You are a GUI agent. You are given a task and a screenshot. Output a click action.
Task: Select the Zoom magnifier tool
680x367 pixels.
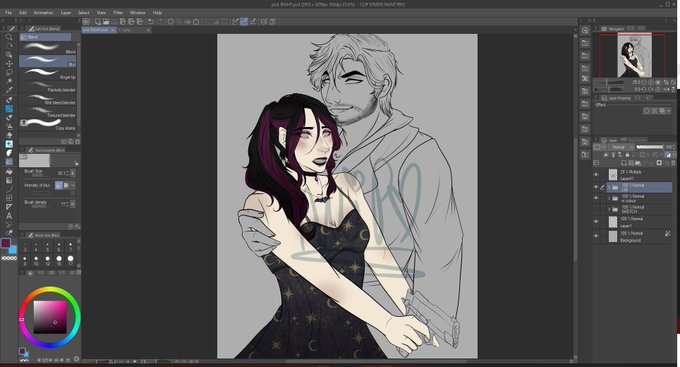pyautogui.click(x=9, y=37)
